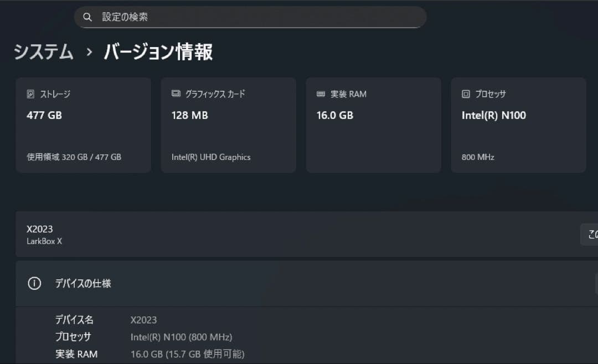Click the LarkBox X label
Screen dimensions: 598x364
[x=44, y=241]
